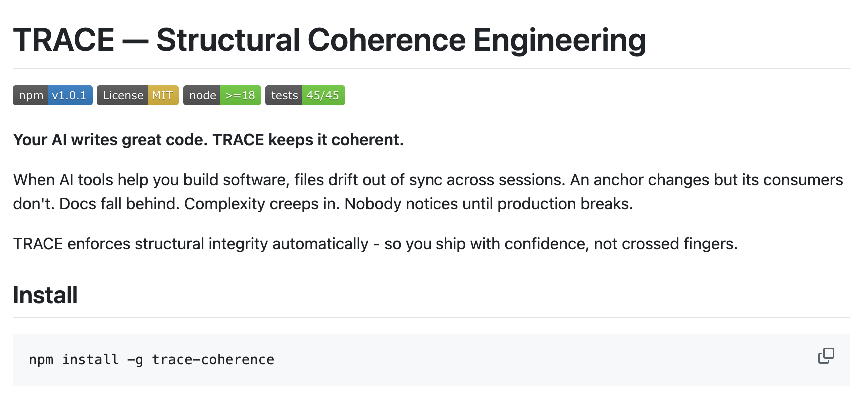Viewport: 868px width, 406px height.
Task: Click the '-g' flag in install command
Action: [x=135, y=360]
